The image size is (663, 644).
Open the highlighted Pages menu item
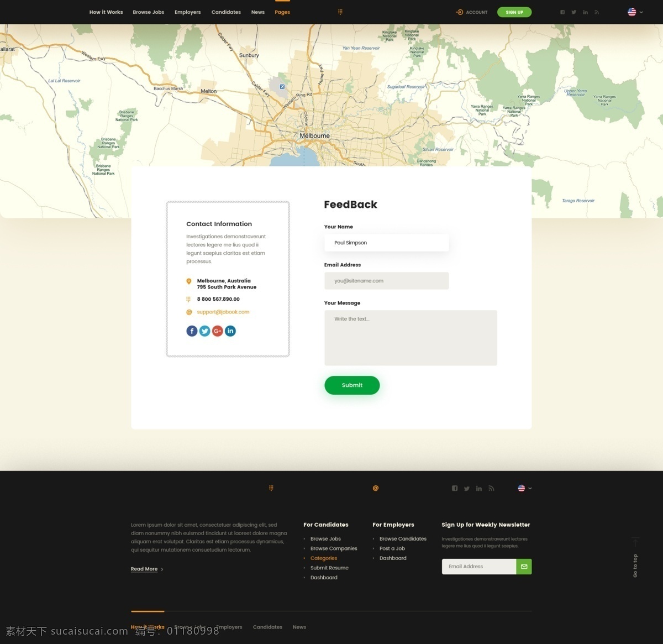tap(282, 12)
